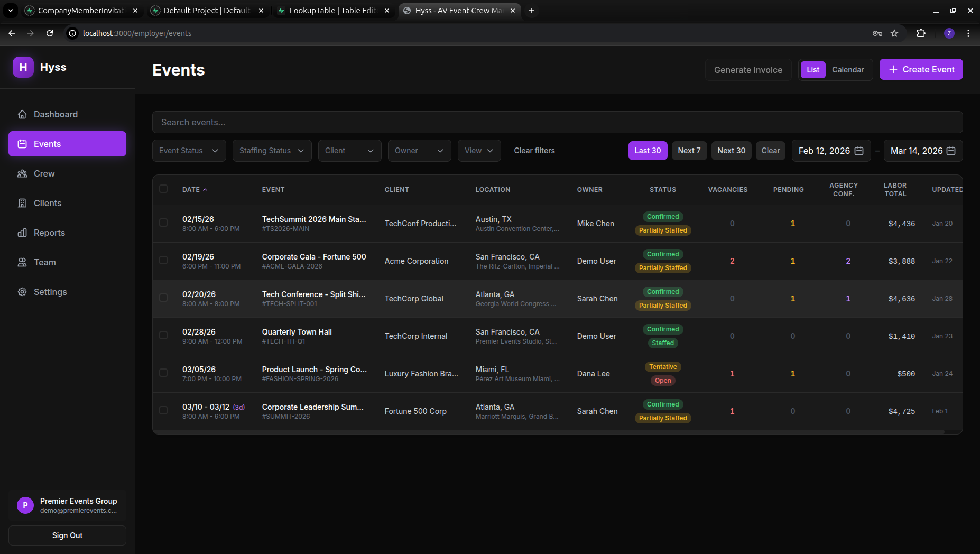
Task: Open the Clients building icon
Action: (22, 203)
